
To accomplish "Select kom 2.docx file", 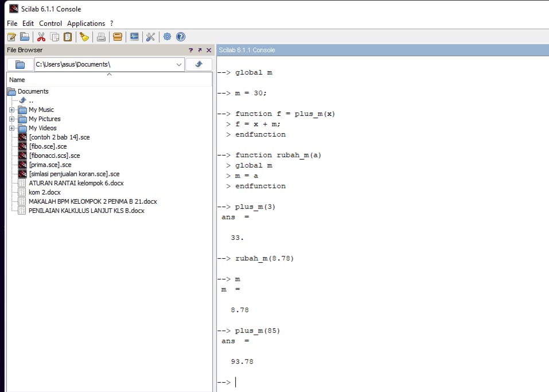I will click(45, 192).
